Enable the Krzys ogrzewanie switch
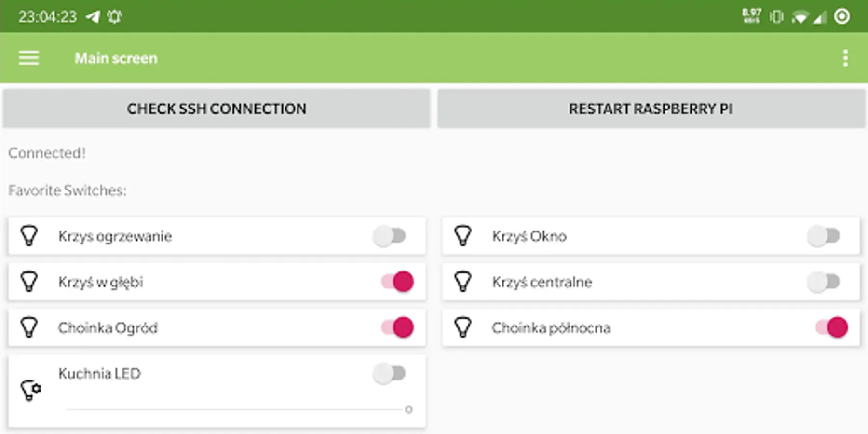The width and height of the screenshot is (868, 434). [390, 236]
